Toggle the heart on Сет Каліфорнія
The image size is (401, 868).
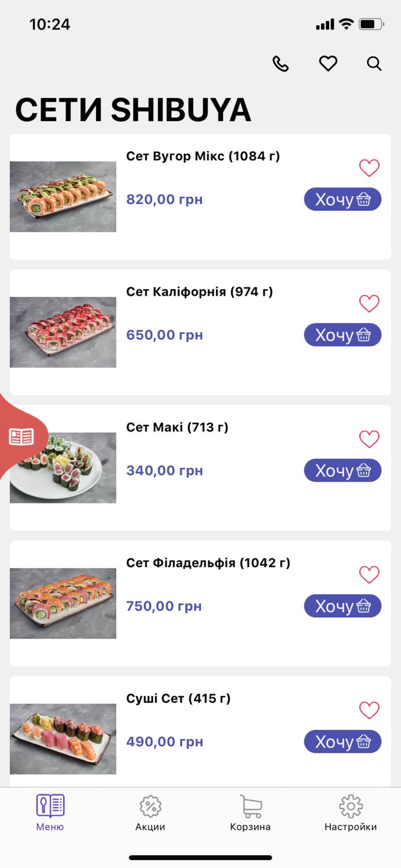coord(369,303)
